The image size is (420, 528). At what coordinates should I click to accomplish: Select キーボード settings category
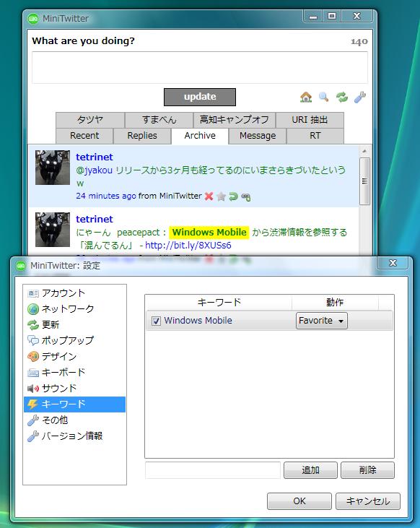75,373
